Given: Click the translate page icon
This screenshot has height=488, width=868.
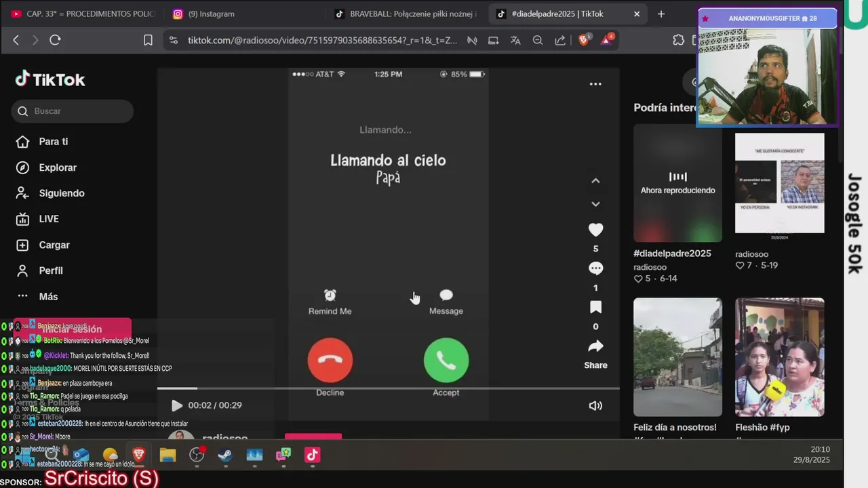Looking at the screenshot, I should tap(515, 40).
